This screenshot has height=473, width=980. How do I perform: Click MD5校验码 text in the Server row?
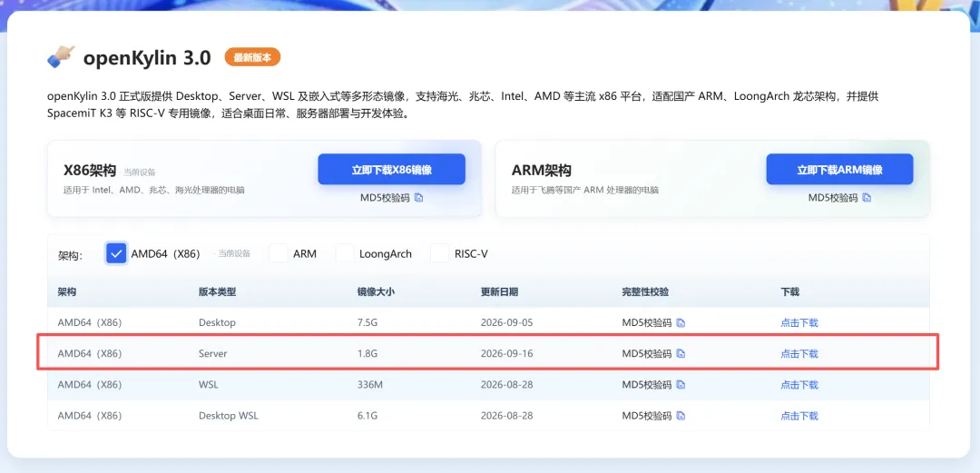(x=647, y=353)
